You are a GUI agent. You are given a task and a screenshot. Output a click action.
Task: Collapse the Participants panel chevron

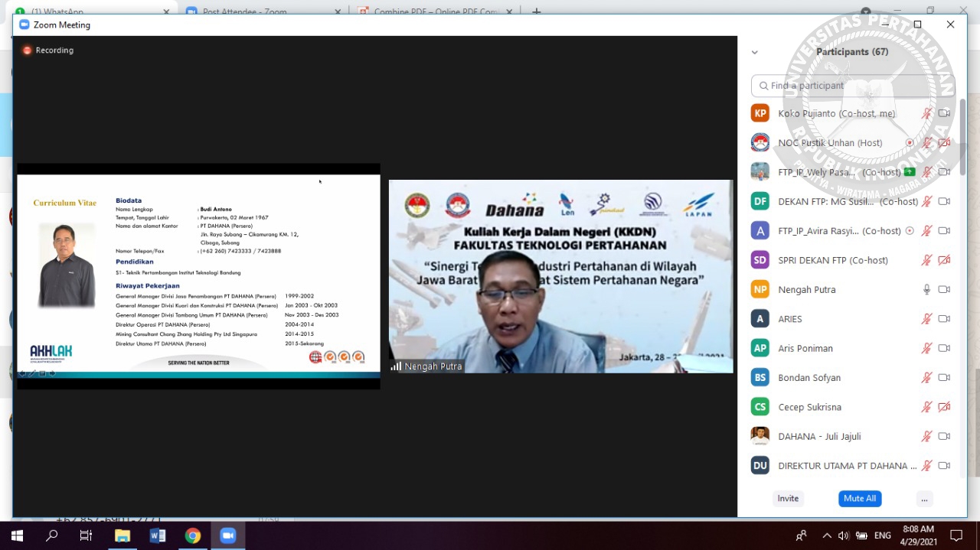755,52
